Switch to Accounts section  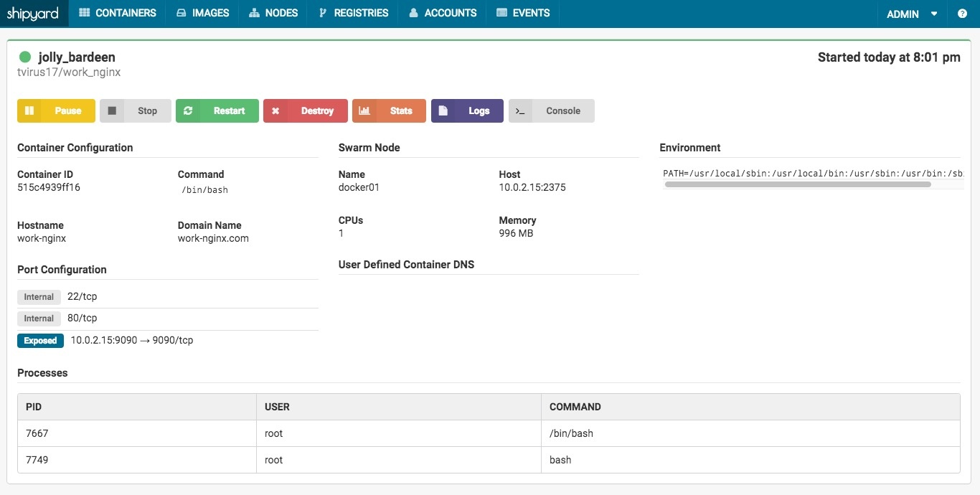pyautogui.click(x=443, y=13)
